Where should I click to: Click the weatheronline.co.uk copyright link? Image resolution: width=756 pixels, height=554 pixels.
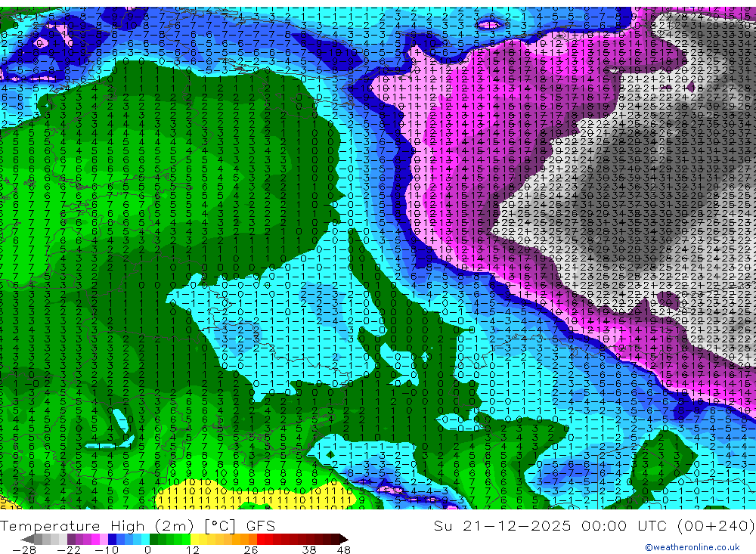pos(692,547)
